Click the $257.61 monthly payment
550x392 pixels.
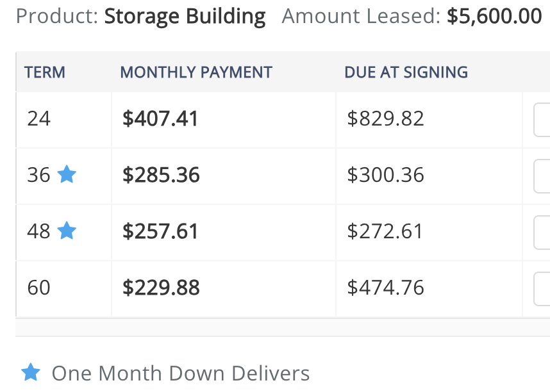point(160,231)
